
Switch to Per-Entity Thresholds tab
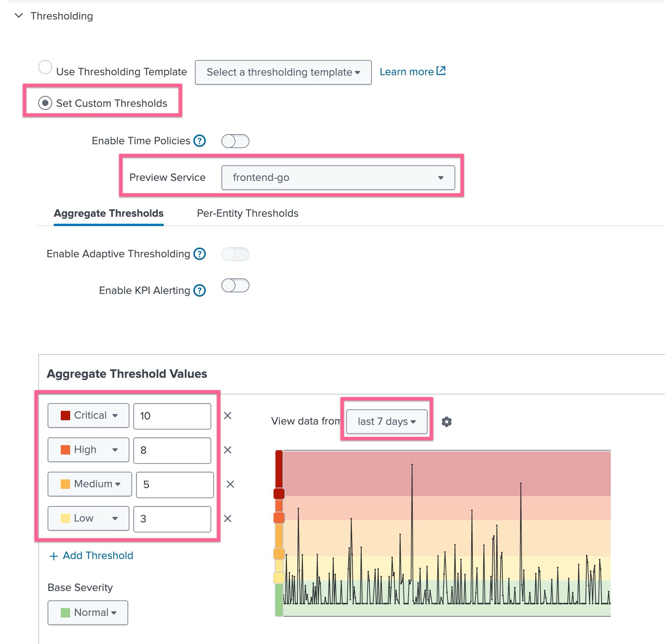[x=248, y=213]
